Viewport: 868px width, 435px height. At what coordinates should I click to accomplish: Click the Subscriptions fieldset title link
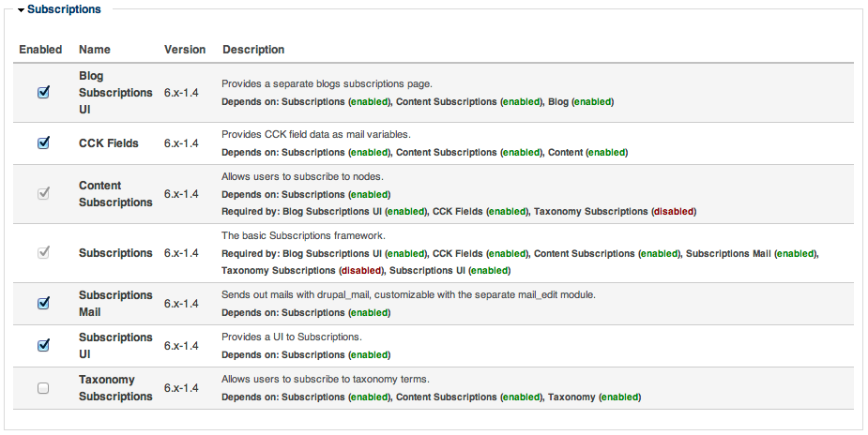pos(64,9)
